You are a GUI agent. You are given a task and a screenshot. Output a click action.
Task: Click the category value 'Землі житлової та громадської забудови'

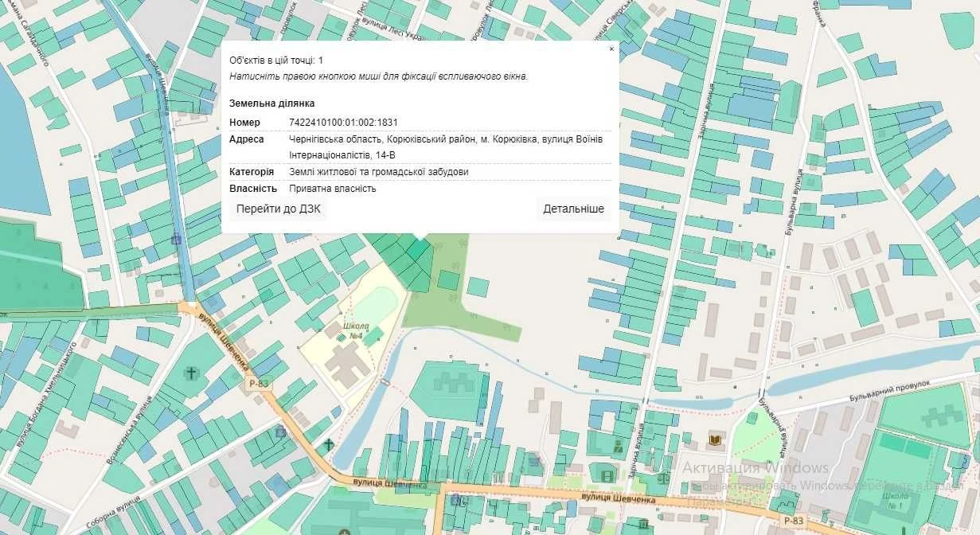[x=379, y=172]
